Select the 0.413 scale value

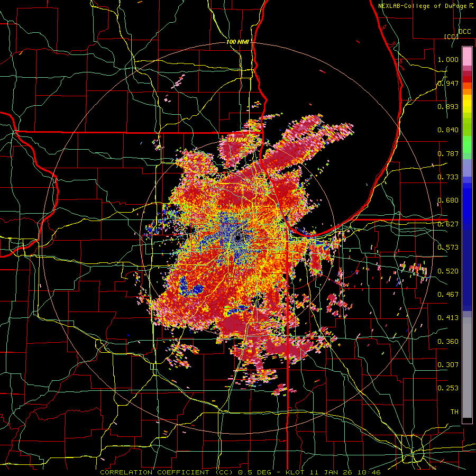[x=448, y=318]
